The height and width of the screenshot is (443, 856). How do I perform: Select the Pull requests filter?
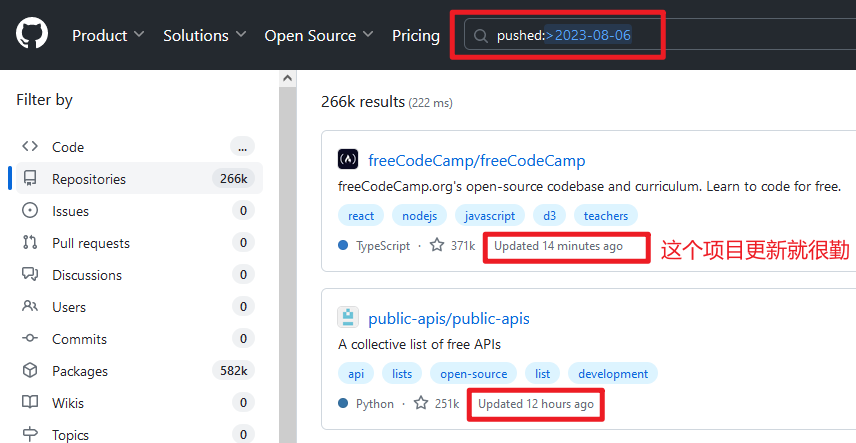click(x=139, y=243)
